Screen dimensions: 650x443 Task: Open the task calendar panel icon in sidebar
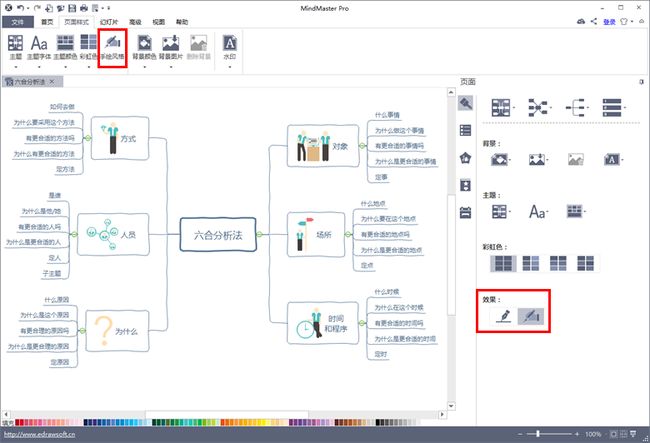click(466, 213)
